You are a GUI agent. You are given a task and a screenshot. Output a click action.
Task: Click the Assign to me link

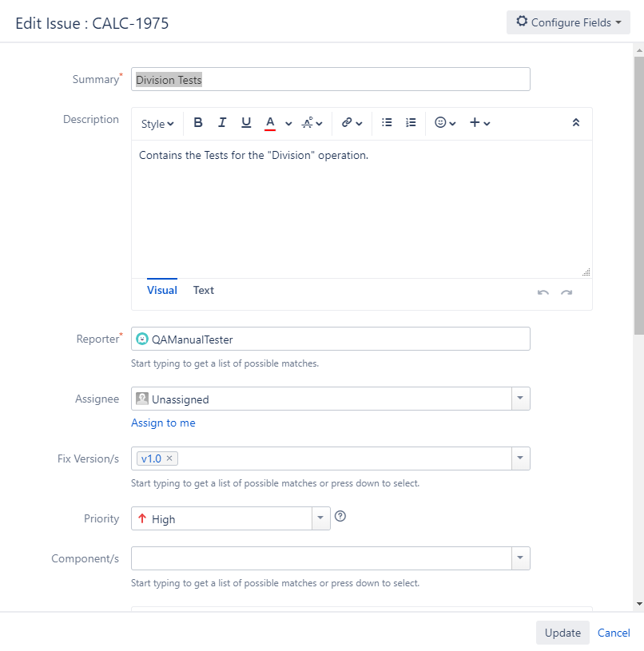[163, 423]
